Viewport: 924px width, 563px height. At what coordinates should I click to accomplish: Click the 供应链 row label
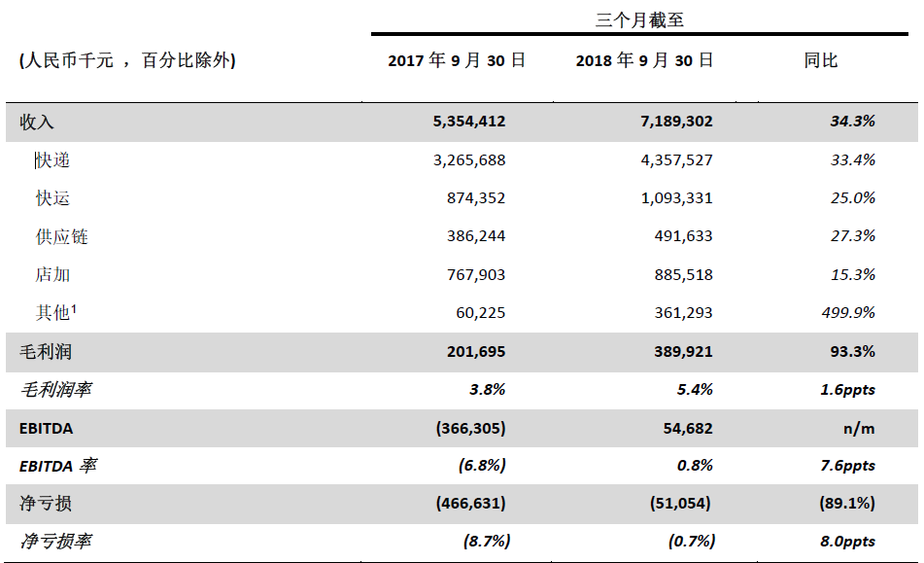coord(61,236)
